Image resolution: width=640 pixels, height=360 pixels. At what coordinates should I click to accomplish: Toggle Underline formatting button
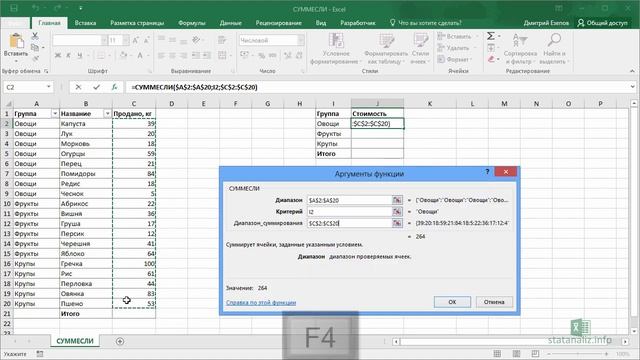coord(80,56)
